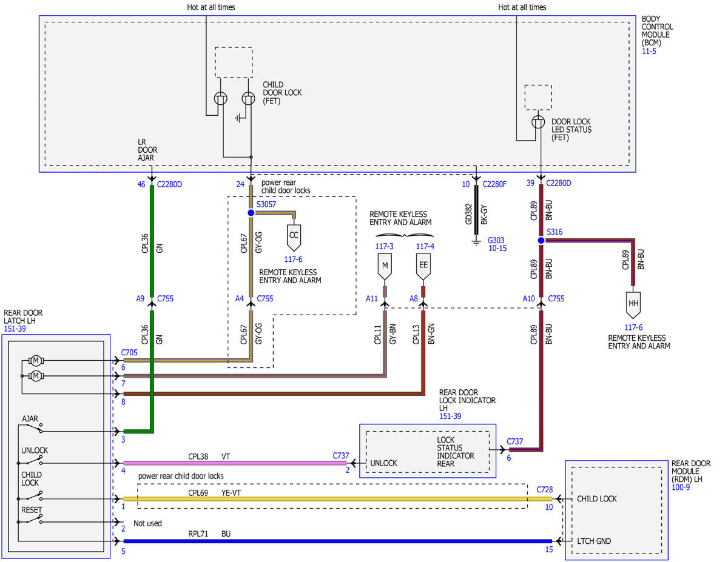This screenshot has width=728, height=562.
Task: Follow the 10-15 page link
Action: (x=497, y=249)
